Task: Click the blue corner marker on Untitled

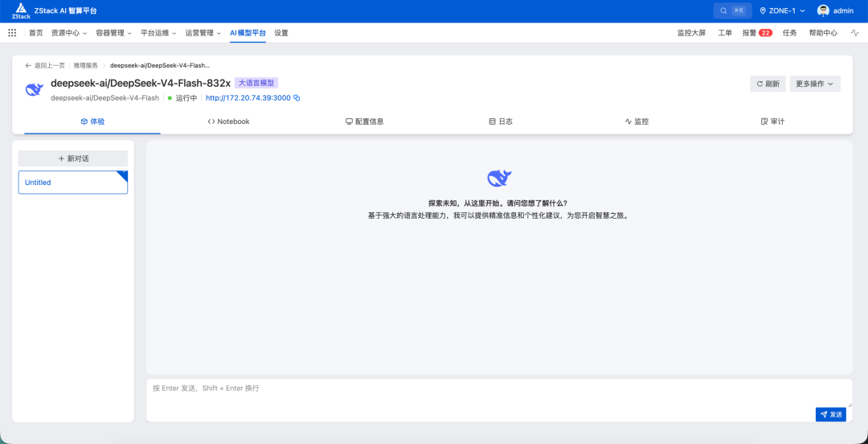Action: click(124, 175)
